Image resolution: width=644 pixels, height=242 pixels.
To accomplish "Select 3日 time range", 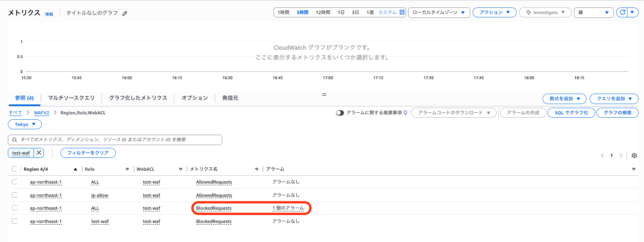I will [356, 12].
